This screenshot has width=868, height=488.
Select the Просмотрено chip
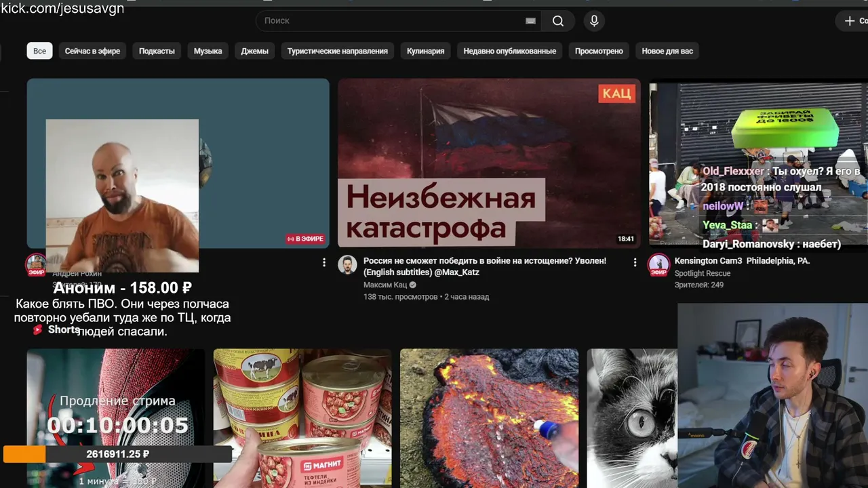pyautogui.click(x=599, y=51)
